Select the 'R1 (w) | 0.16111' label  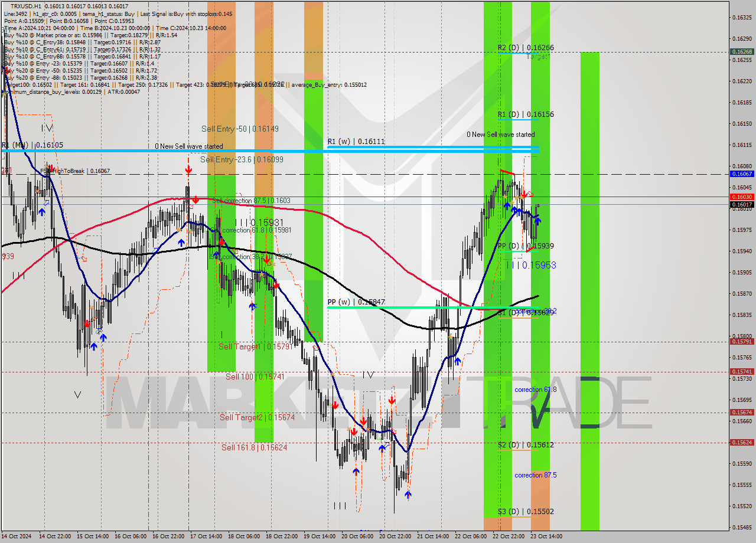click(x=356, y=142)
